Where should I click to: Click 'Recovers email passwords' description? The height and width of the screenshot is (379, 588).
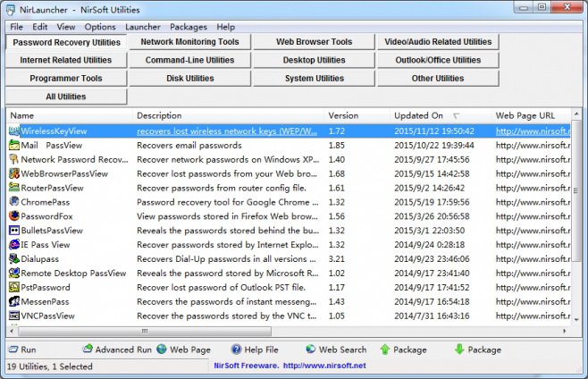pos(189,145)
